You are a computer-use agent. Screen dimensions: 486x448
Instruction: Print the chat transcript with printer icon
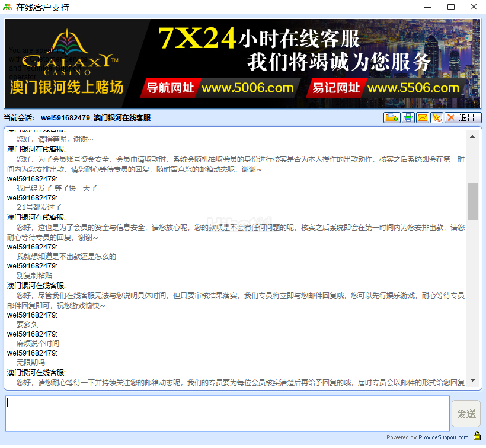coord(408,118)
